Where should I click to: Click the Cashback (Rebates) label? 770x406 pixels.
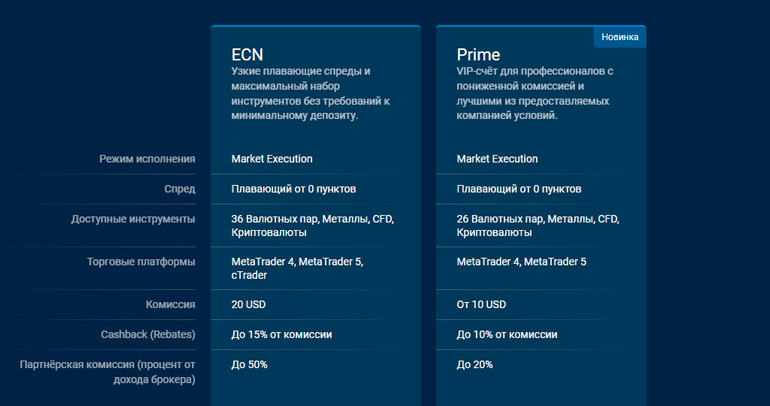[148, 334]
